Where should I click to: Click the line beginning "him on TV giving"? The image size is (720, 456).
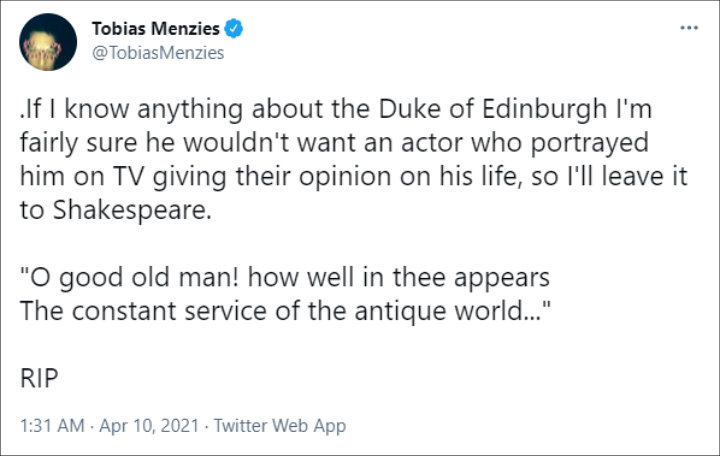(x=354, y=177)
